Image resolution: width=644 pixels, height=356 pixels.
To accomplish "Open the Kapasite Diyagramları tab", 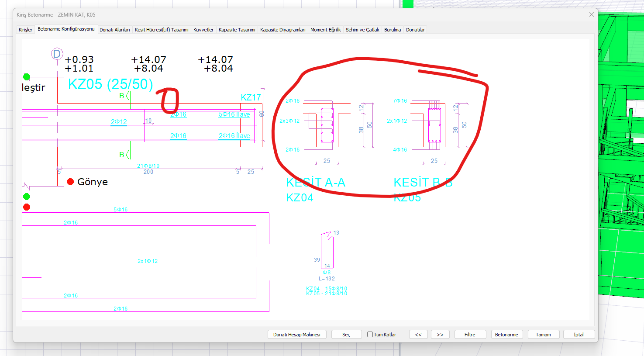I will click(x=282, y=30).
